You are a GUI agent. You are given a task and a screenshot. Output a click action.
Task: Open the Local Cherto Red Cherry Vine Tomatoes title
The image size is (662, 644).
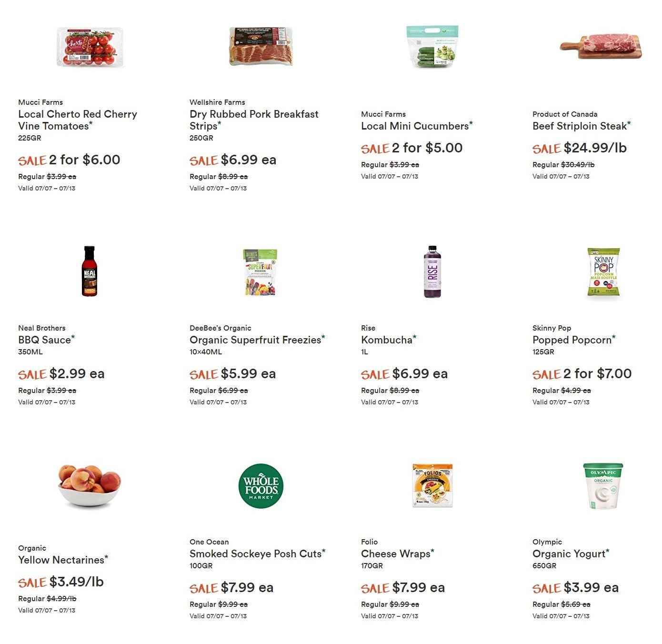click(78, 120)
